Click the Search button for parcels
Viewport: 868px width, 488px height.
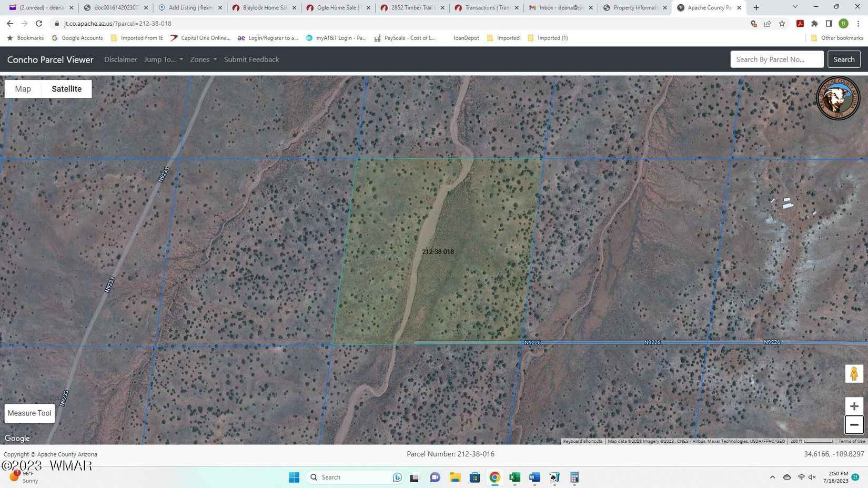(x=844, y=59)
